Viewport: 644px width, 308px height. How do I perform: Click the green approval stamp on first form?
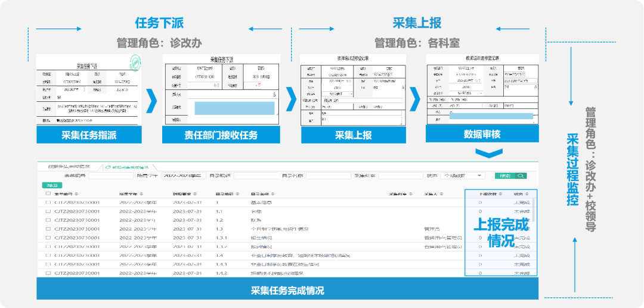coord(136,61)
